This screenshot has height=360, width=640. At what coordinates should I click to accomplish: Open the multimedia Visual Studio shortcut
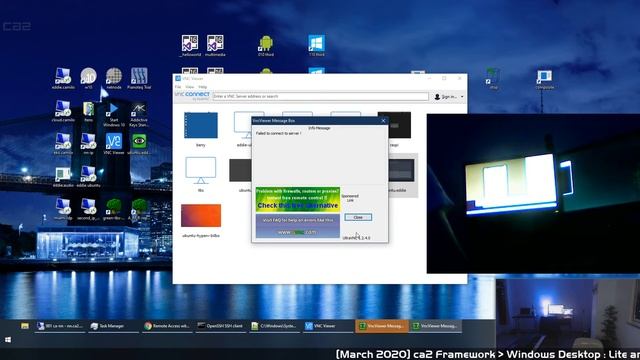215,45
